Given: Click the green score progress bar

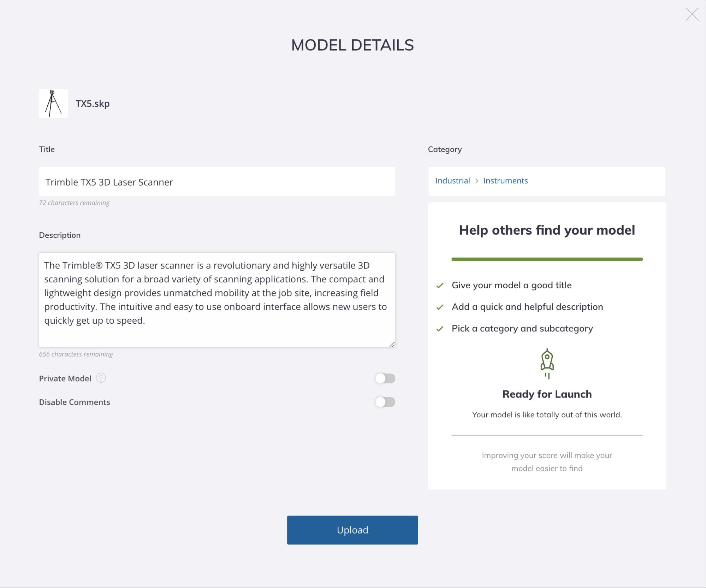Looking at the screenshot, I should [547, 259].
